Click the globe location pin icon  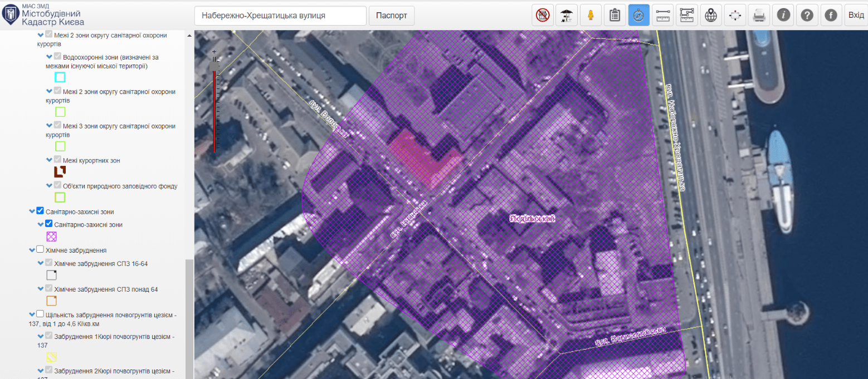point(710,16)
